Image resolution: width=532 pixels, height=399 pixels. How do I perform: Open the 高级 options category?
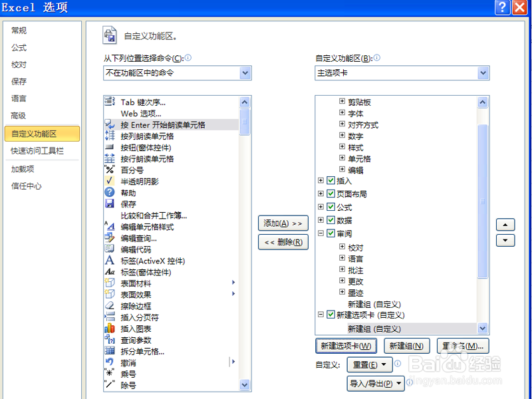[19, 116]
